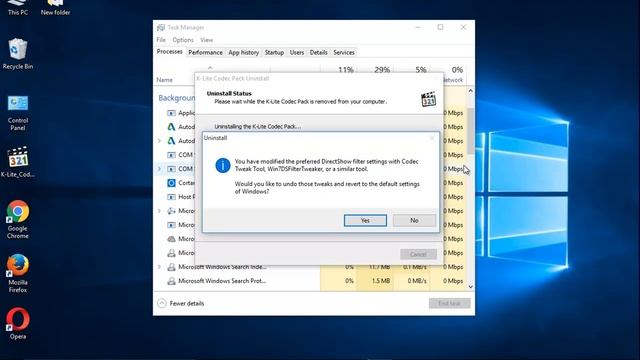Click the Host P... process icon
Screen dimensions: 640x360
click(171, 197)
